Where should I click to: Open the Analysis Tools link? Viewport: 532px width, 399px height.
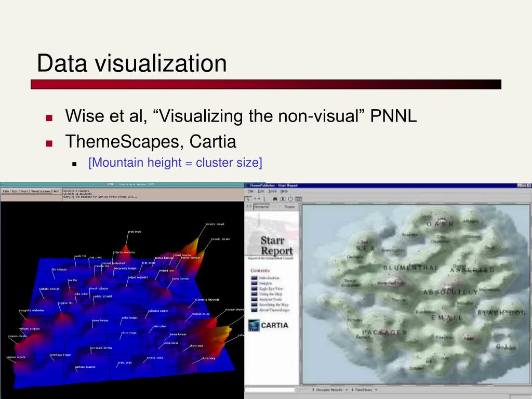(x=270, y=300)
